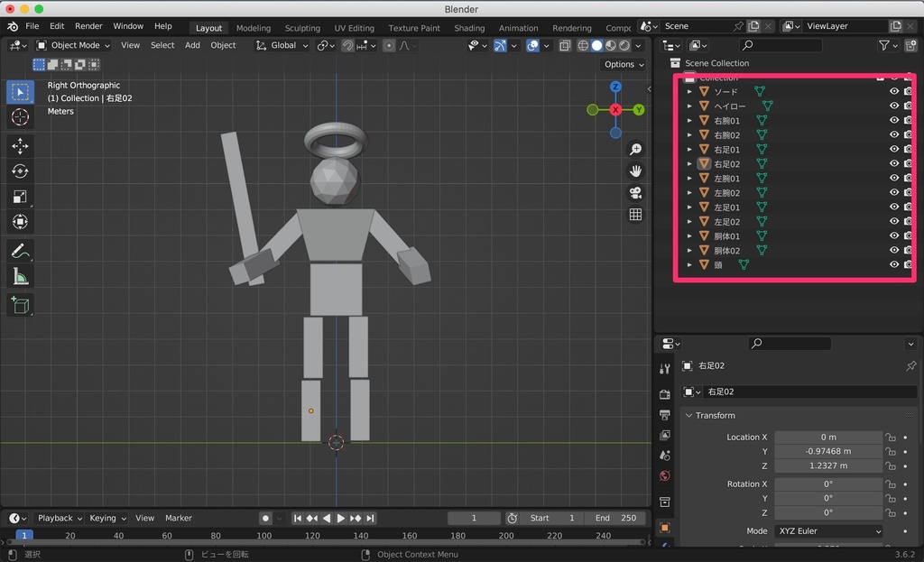924x562 pixels.
Task: Open the XYZ Euler rotation mode dropdown
Action: click(x=828, y=531)
